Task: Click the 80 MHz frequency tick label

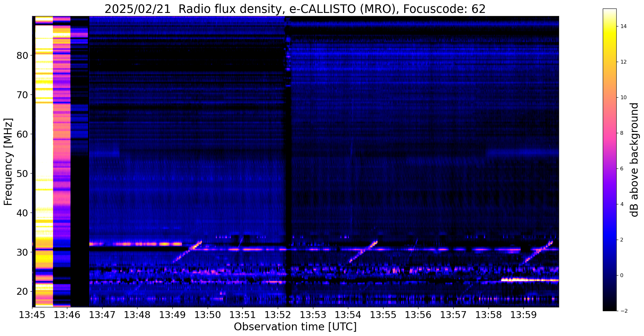Action: 22,56
